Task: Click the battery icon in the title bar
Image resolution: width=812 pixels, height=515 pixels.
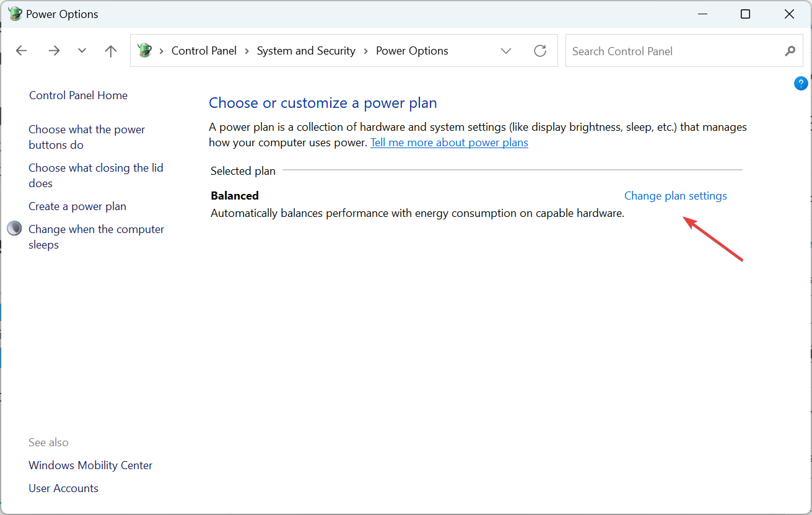Action: pyautogui.click(x=14, y=13)
